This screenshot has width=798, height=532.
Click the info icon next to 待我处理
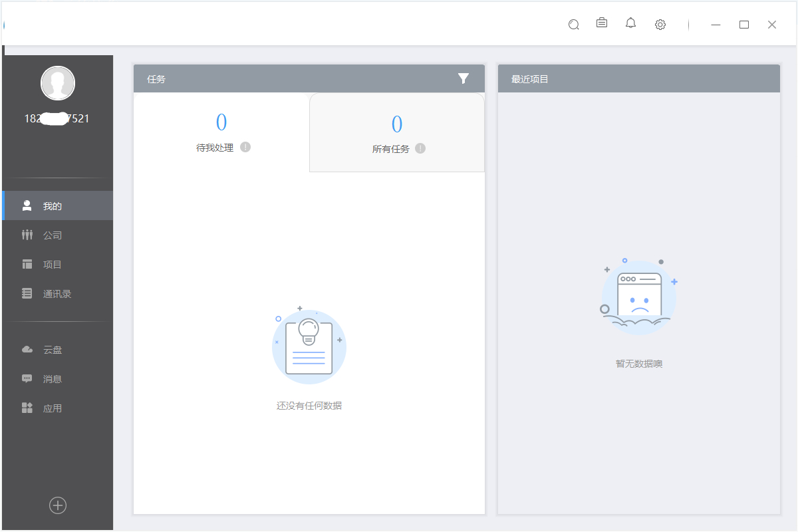(x=245, y=147)
